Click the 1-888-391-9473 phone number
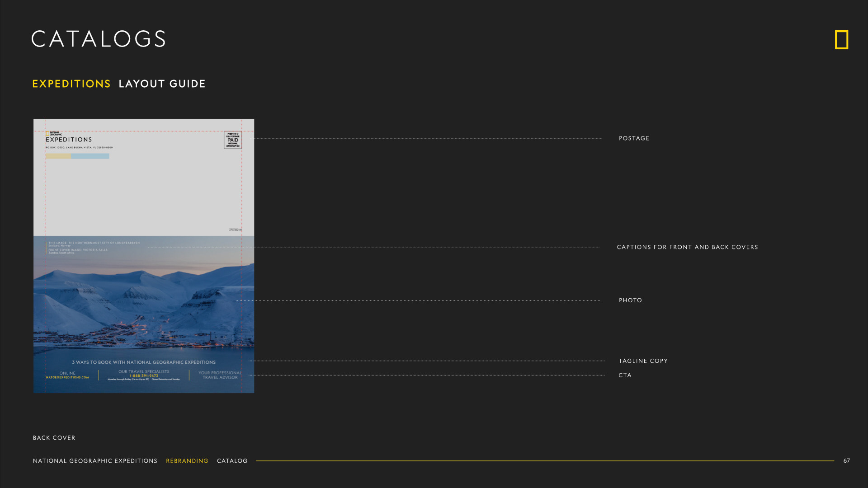This screenshot has width=868, height=488. pos(144,375)
